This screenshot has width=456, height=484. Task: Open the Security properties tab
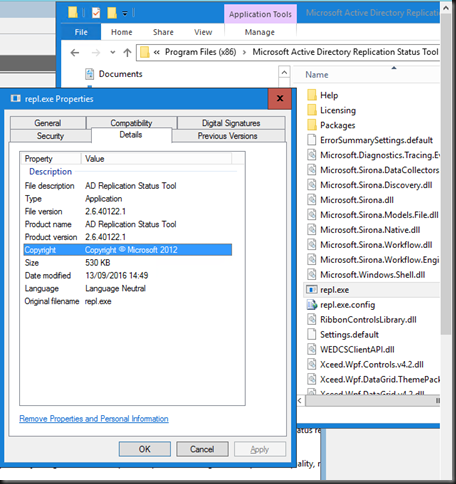coord(50,136)
